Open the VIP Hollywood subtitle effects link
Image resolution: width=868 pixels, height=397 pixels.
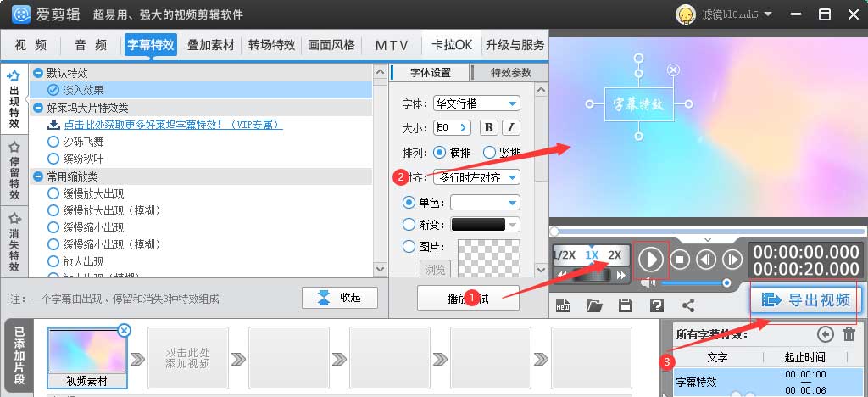click(174, 125)
